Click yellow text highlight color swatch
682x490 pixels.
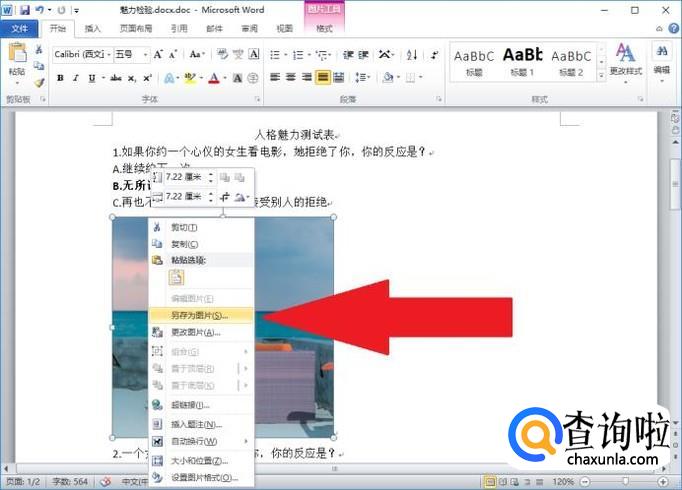[x=190, y=78]
